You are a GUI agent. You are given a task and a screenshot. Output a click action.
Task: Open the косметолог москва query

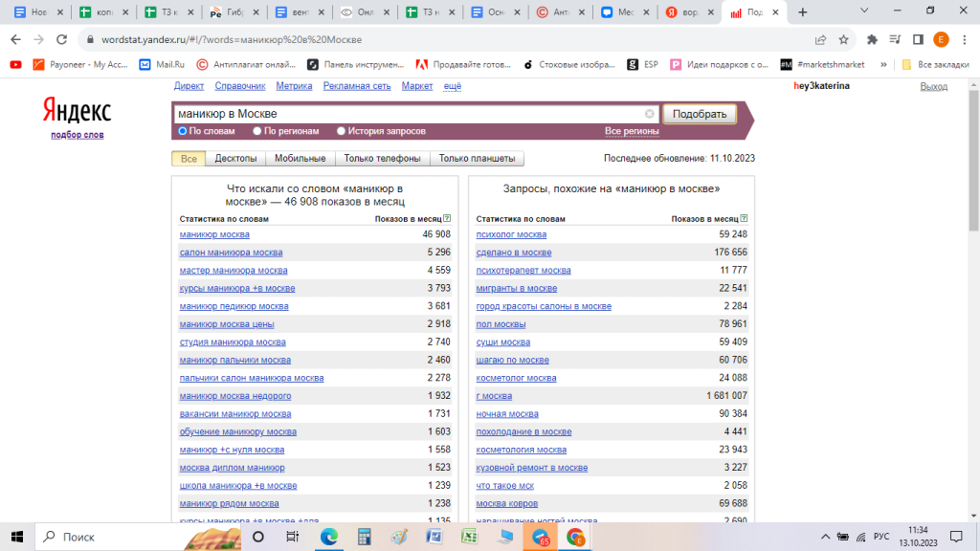(x=516, y=378)
